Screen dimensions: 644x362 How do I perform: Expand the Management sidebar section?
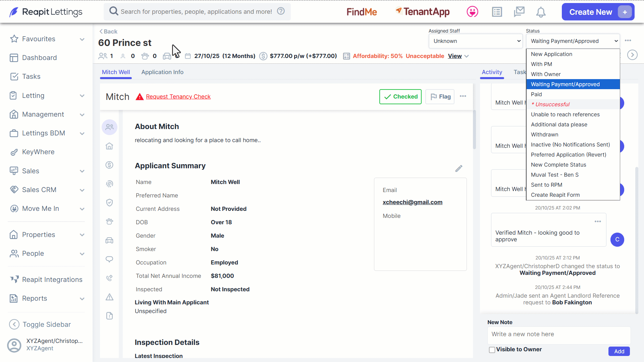click(47, 114)
